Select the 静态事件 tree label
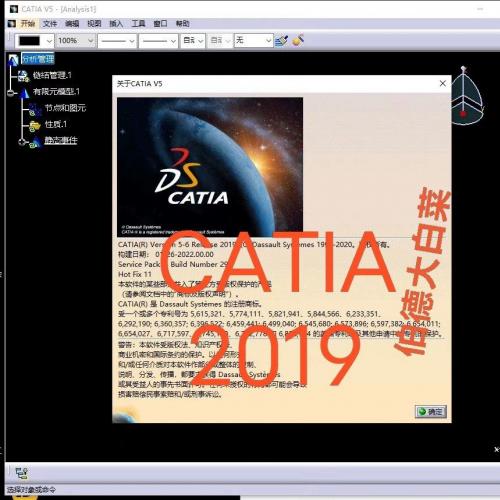 coord(61,140)
